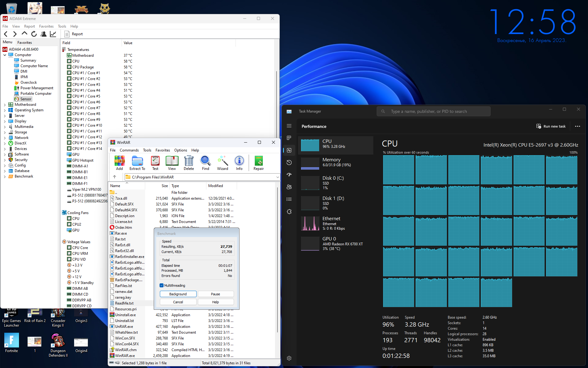Switch to AIDA64 Favorites tab
Screen dimensions: 588x368
point(24,43)
